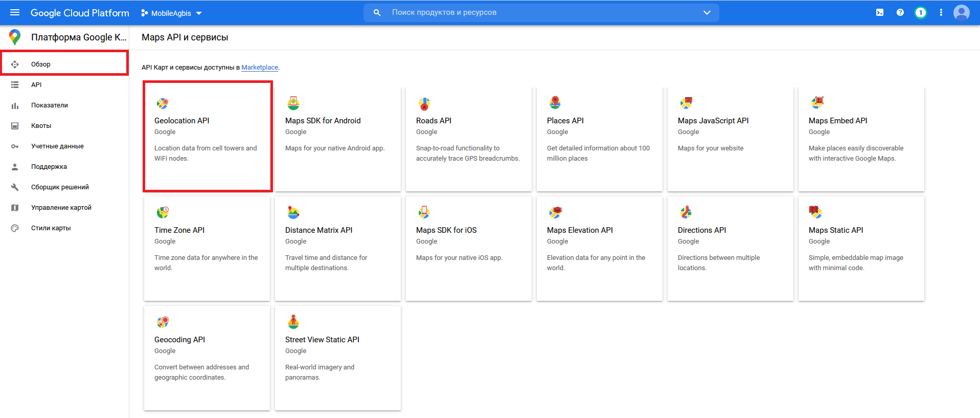Select Обзор in the sidebar
980x418 pixels.
tap(64, 64)
